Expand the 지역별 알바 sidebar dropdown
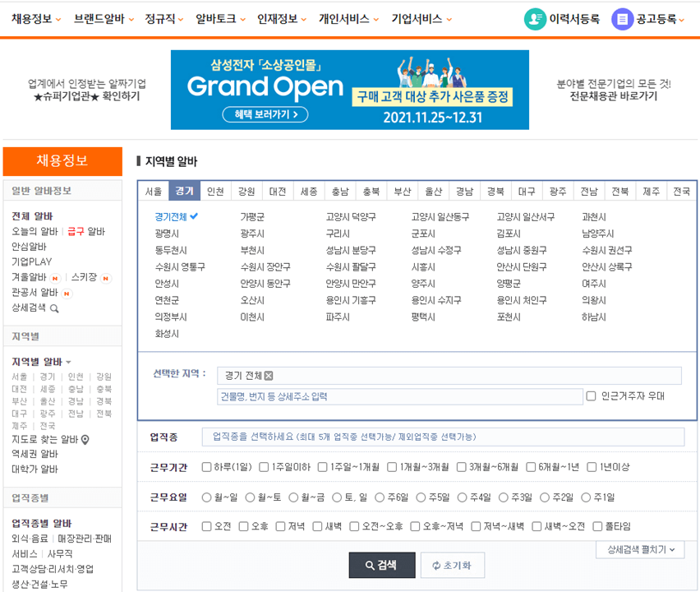This screenshot has width=700, height=592. click(42, 362)
